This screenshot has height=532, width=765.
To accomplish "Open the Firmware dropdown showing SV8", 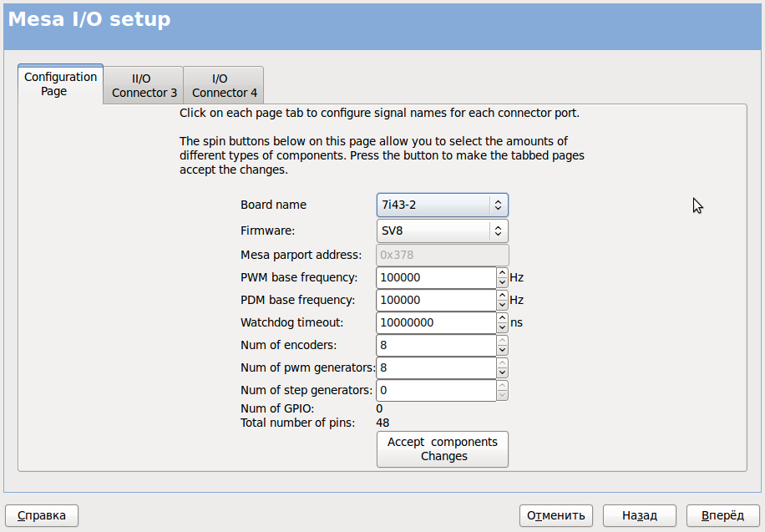I will pos(442,231).
